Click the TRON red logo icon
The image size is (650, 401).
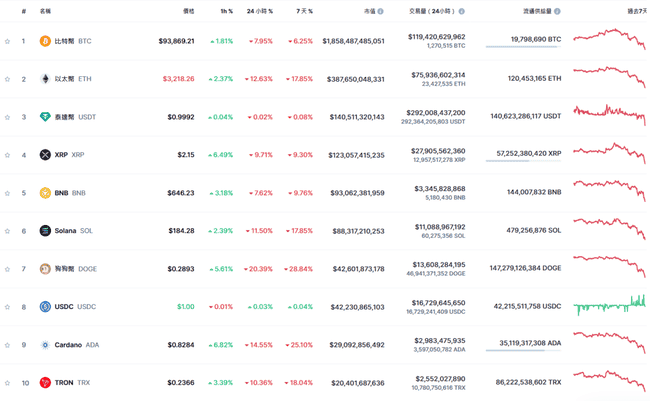coord(45,382)
